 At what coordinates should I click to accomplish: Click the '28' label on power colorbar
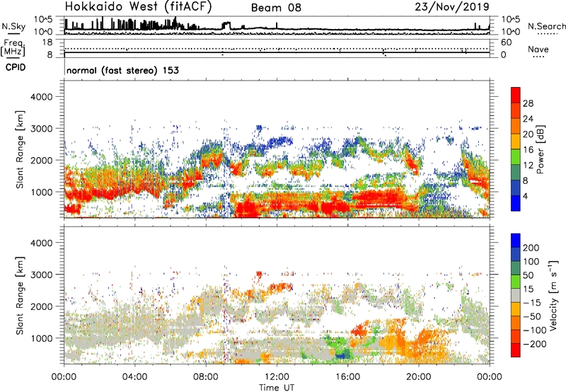[x=528, y=103]
